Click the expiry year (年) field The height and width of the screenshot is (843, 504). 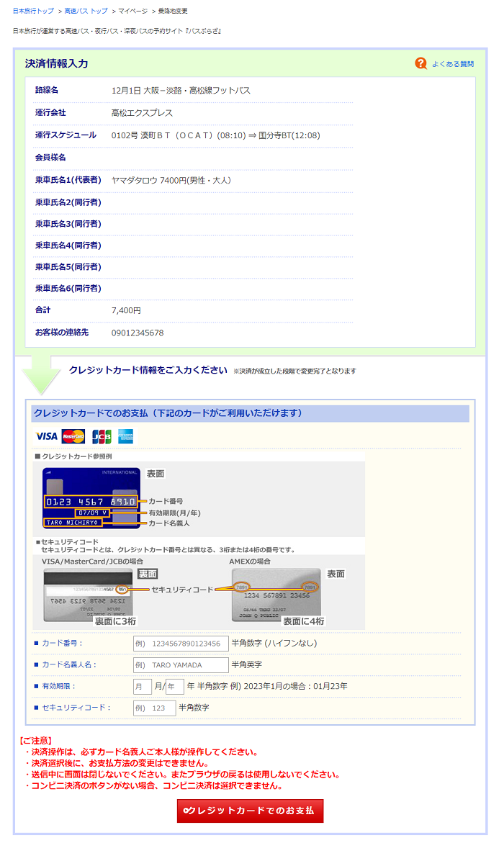pyautogui.click(x=175, y=686)
